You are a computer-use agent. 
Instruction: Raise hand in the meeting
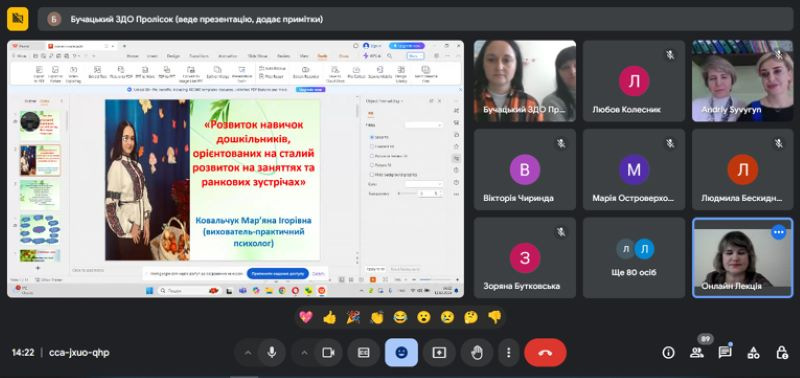click(x=477, y=352)
